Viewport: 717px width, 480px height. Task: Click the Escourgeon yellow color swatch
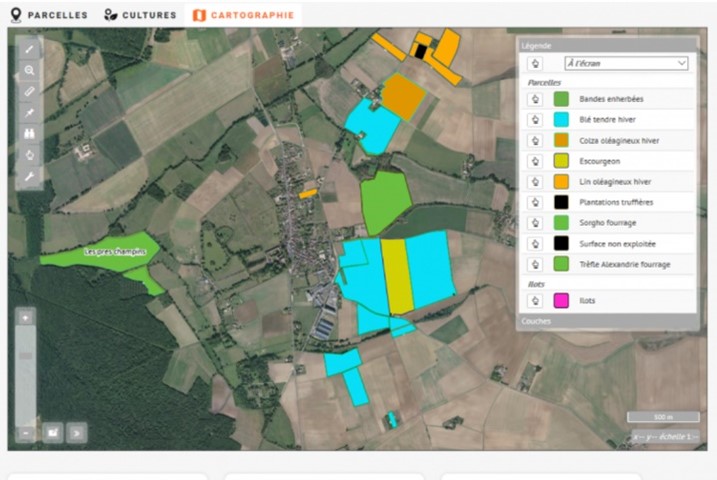coord(562,161)
